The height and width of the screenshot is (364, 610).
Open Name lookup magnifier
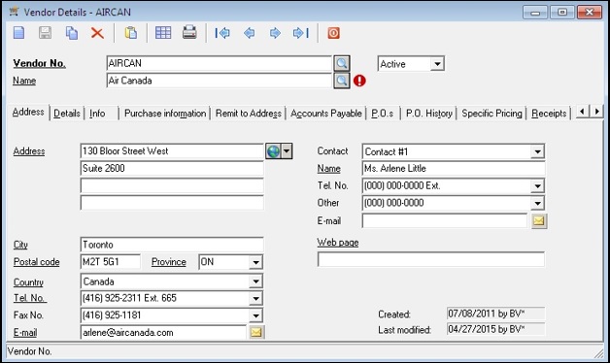tap(342, 81)
